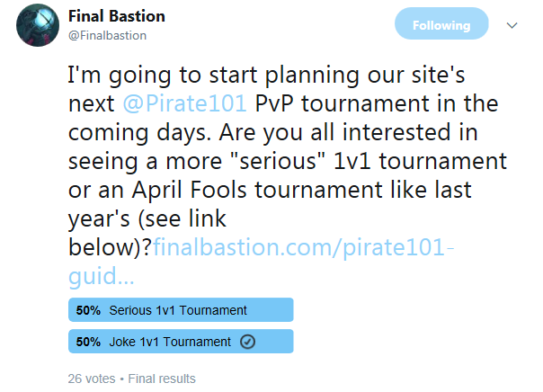
Task: Click the Final Bastion display name
Action: tap(116, 16)
